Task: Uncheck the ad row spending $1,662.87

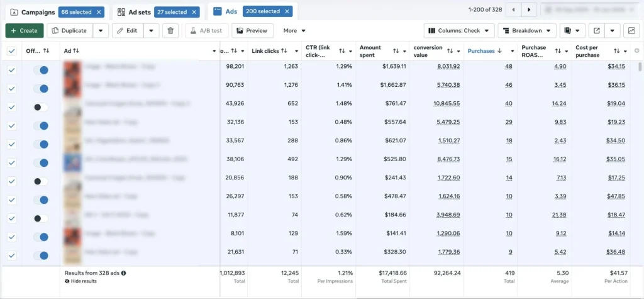Action: tap(11, 89)
